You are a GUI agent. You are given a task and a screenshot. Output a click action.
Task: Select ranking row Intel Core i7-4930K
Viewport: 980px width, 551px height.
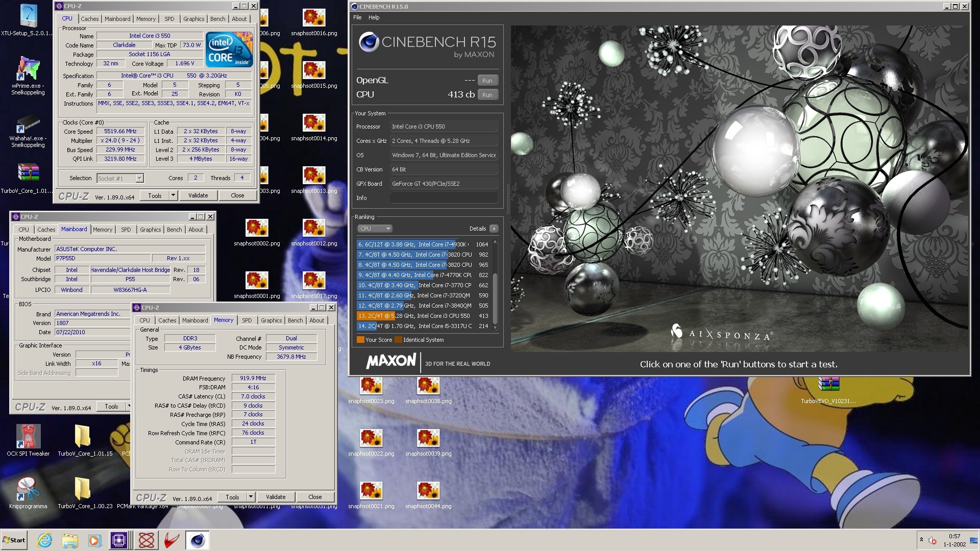pyautogui.click(x=423, y=244)
